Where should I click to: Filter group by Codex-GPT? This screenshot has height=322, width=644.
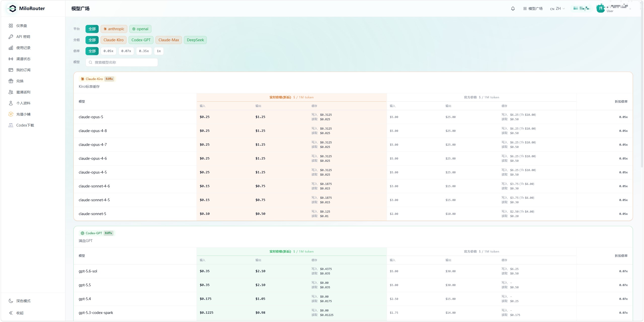pyautogui.click(x=141, y=40)
